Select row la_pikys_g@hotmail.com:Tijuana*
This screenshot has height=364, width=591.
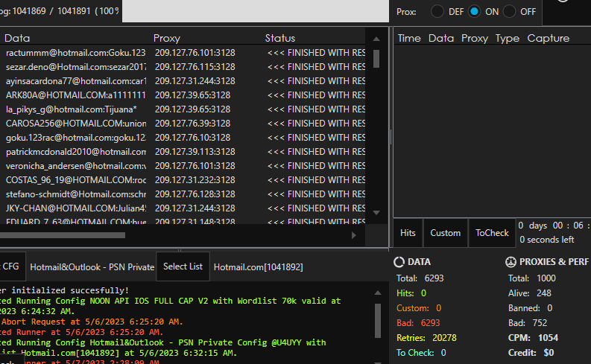point(183,109)
